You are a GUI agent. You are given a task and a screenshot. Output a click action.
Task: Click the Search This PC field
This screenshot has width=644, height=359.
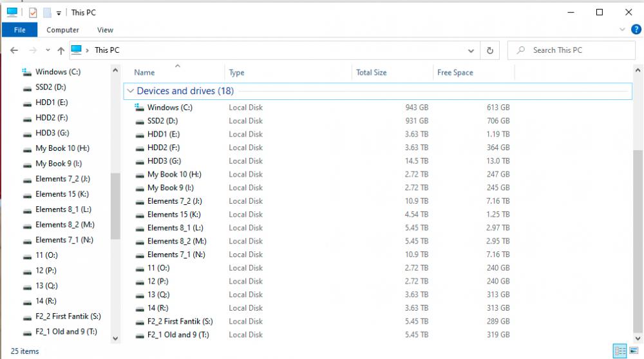[x=571, y=50]
